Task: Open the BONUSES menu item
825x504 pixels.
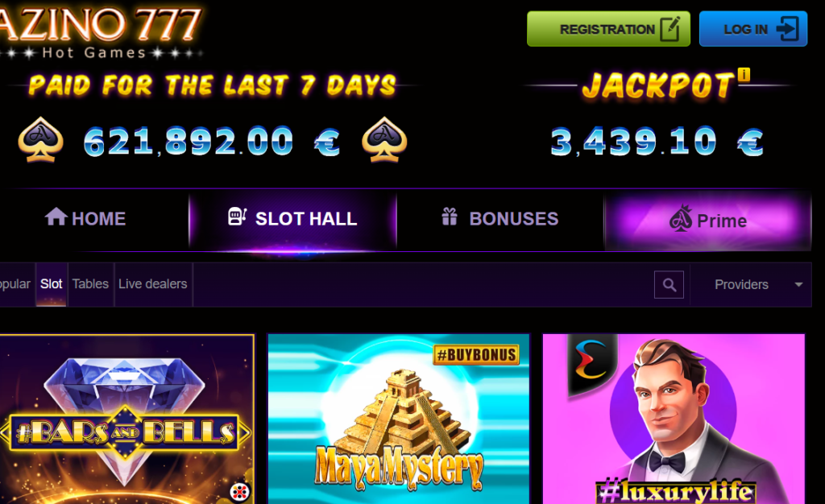Action: [x=500, y=219]
